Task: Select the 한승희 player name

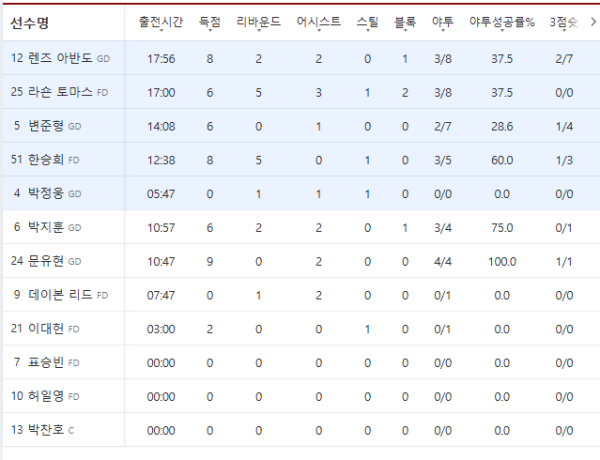Action: coord(45,160)
